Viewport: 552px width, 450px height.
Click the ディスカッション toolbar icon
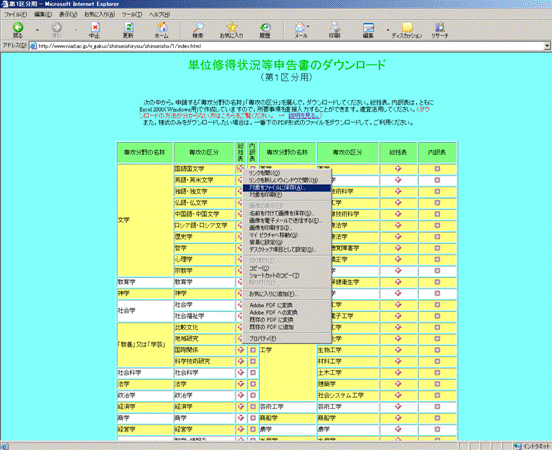tap(407, 30)
